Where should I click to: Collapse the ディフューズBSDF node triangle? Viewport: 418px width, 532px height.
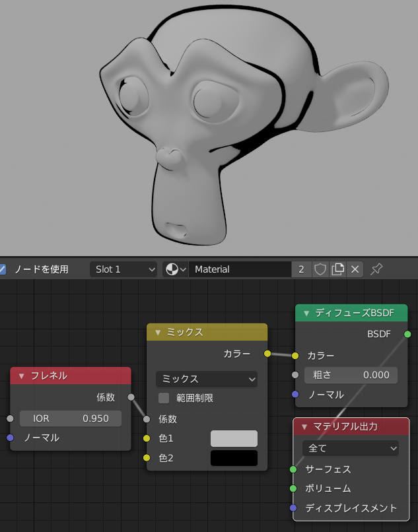pos(306,313)
